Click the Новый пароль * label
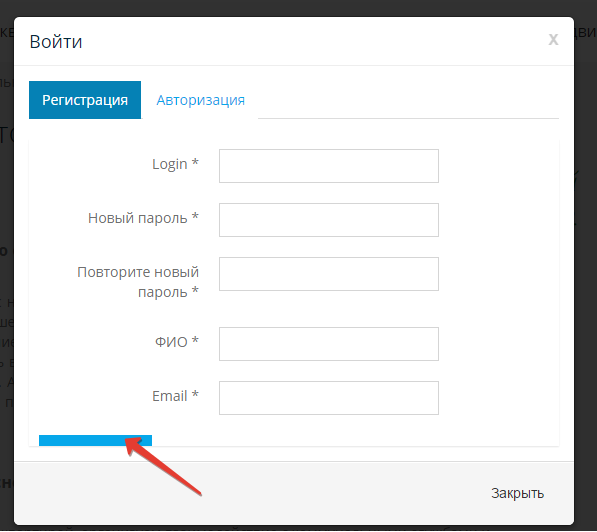The image size is (597, 532). pos(144,218)
